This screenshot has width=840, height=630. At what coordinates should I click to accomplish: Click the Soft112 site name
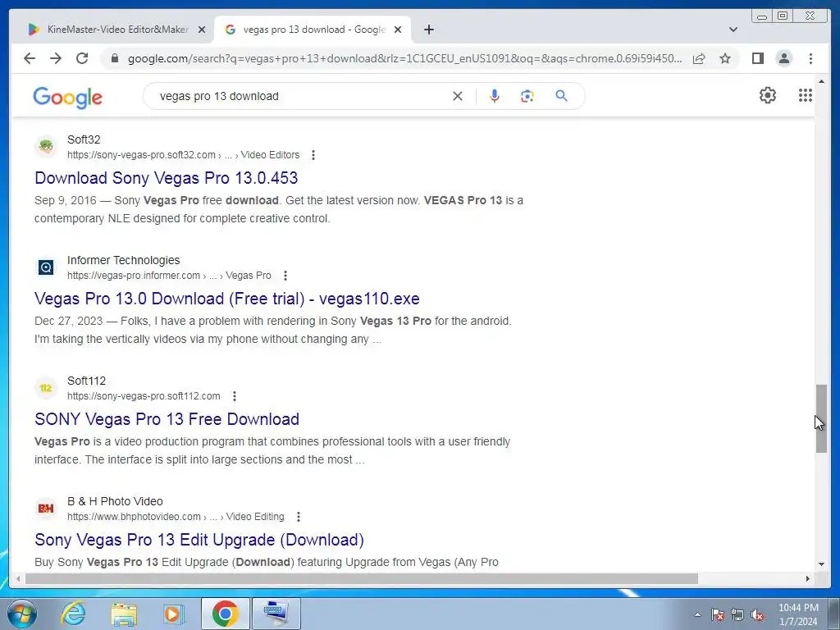click(x=87, y=381)
